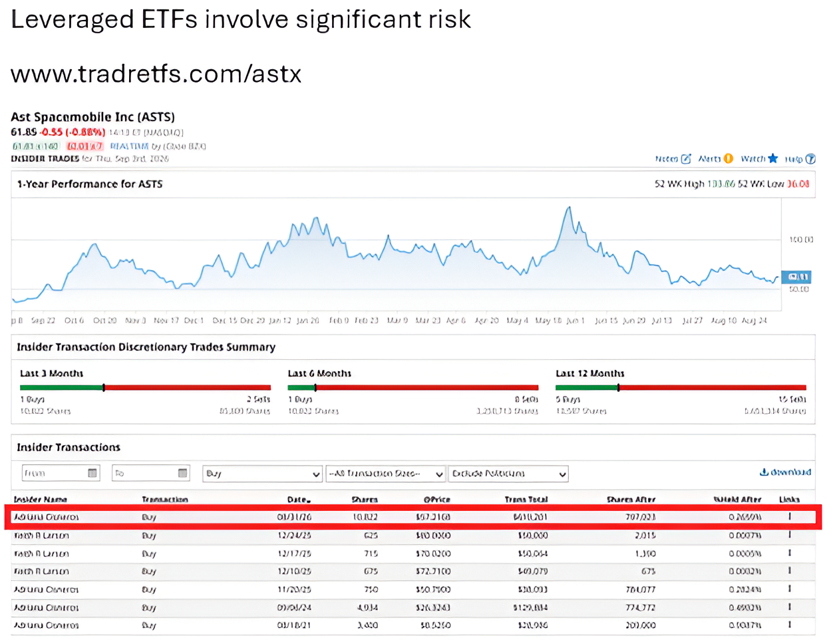
Task: Open the Links icon in the 11/20/25 row
Action: coord(790,589)
